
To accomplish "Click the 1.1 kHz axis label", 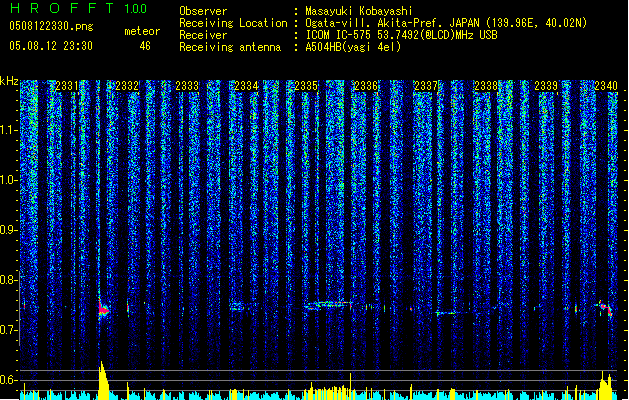I will click(x=9, y=130).
